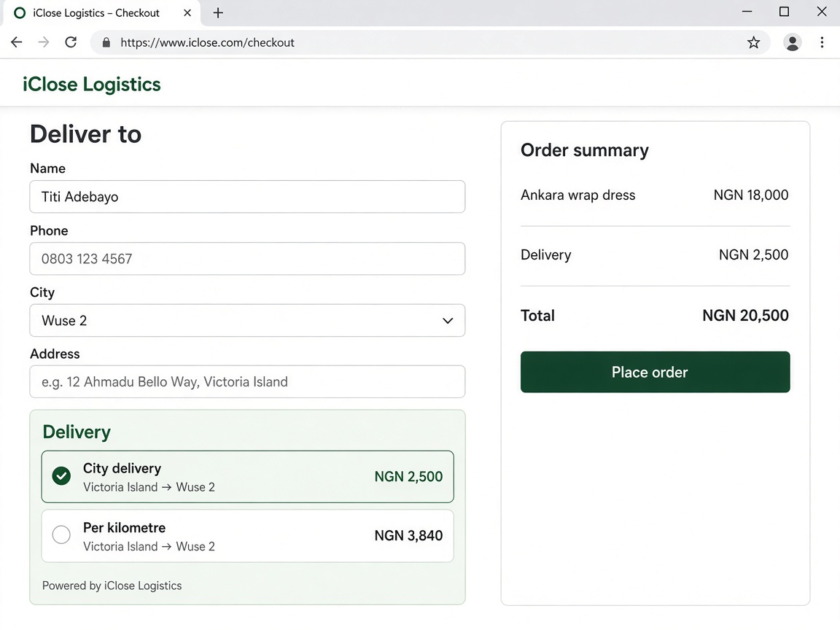This screenshot has width=840, height=630.
Task: Click the Order summary heading
Action: 585,150
